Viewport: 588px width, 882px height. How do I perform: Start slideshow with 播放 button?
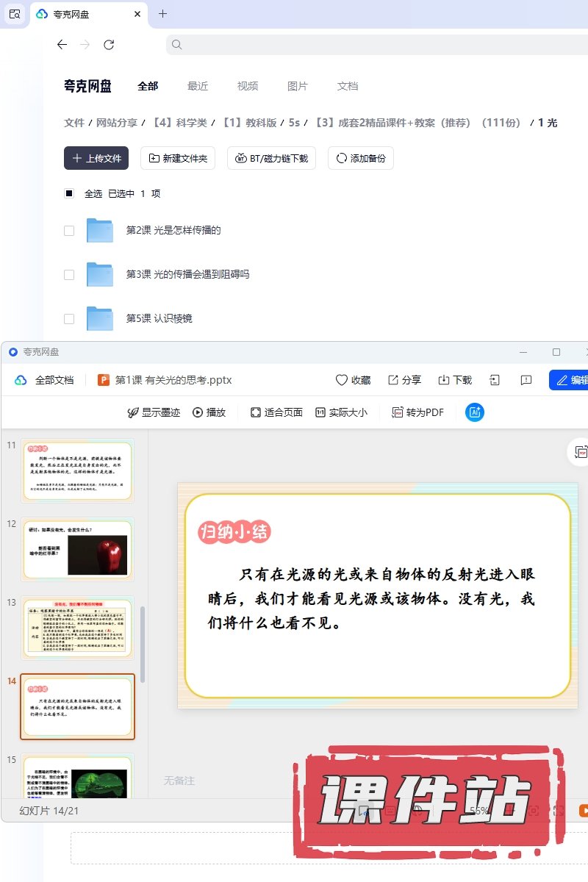point(209,412)
